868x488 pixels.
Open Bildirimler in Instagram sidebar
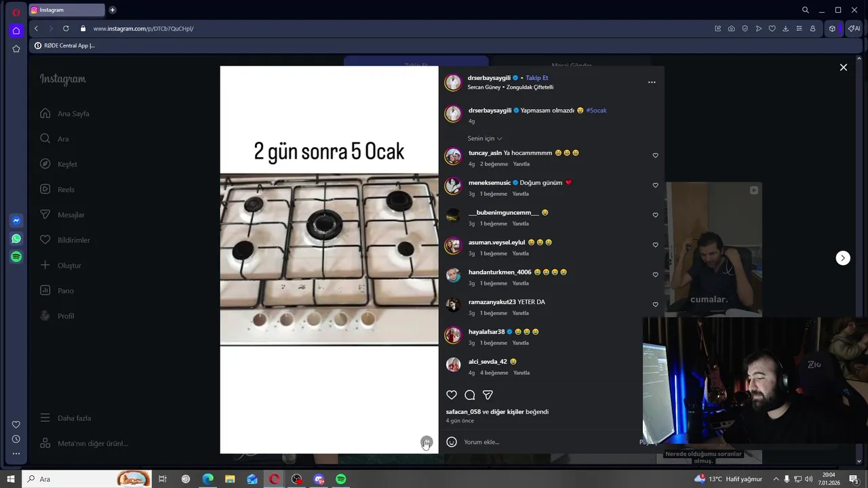64,240
